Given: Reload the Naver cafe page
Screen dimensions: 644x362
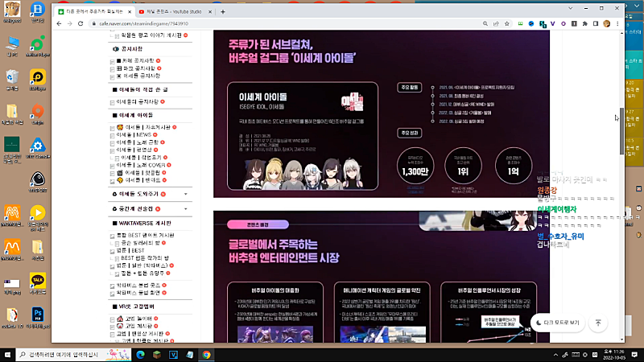Looking at the screenshot, I should pyautogui.click(x=80, y=24).
